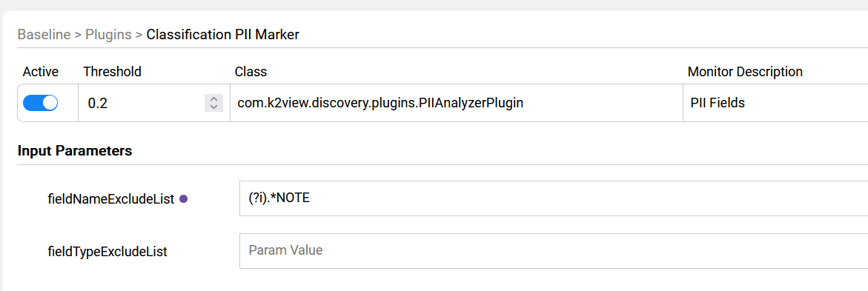Viewport: 868px width, 291px height.
Task: Select the fieldTypeExcludeList label
Action: tap(107, 252)
